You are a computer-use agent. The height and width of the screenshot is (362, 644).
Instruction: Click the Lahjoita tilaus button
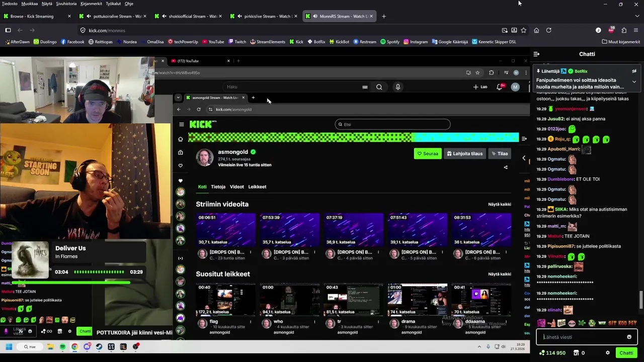click(465, 153)
